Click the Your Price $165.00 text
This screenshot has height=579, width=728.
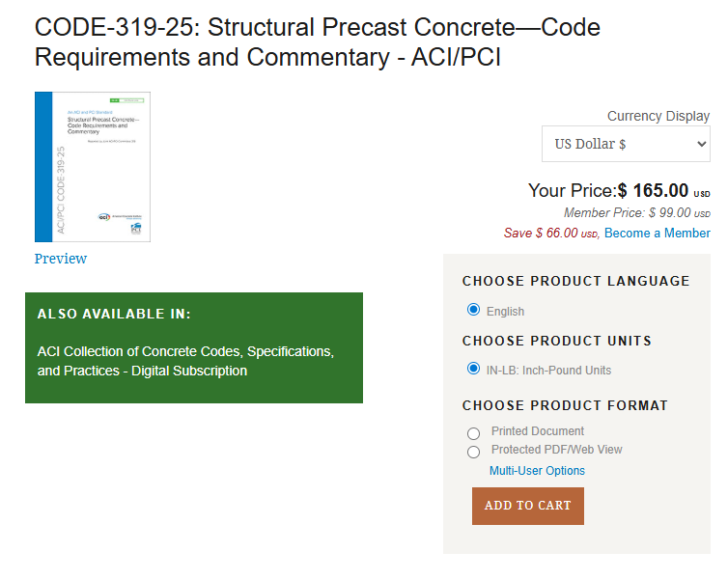pos(619,191)
